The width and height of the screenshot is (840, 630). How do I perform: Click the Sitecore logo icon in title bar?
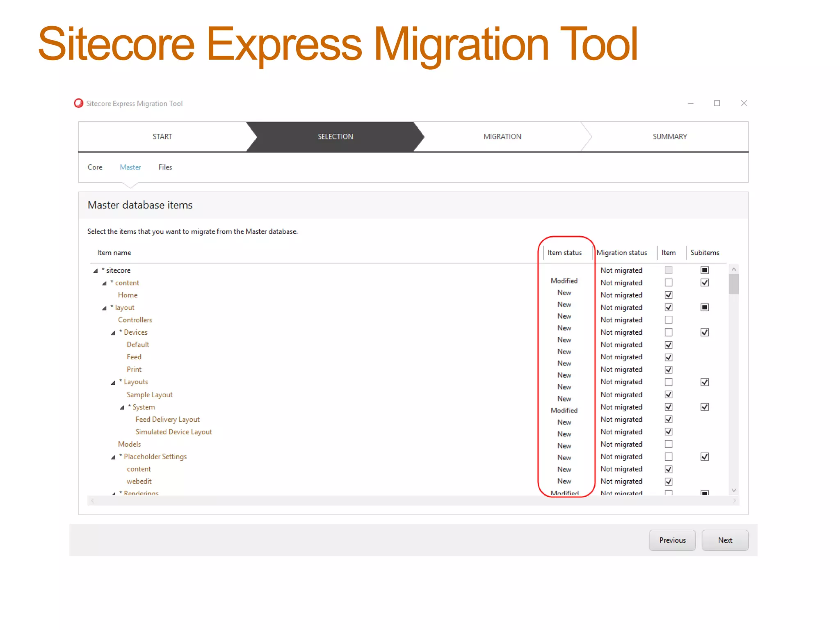click(78, 103)
